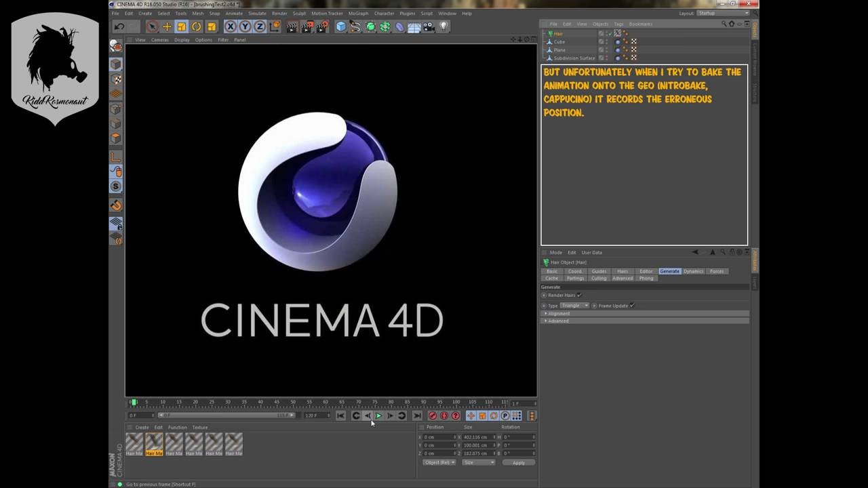Open Material Manager Create menu
Viewport: 868px width, 488px height.
[142, 427]
